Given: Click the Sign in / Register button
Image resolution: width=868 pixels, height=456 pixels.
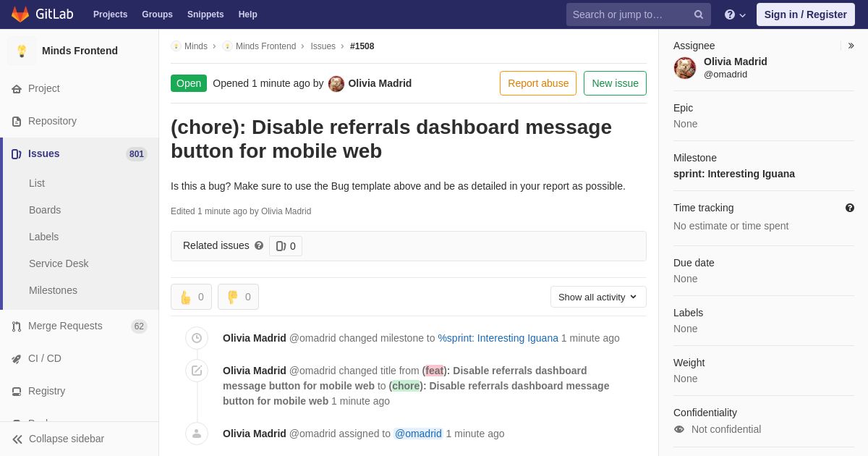Looking at the screenshot, I should 806,14.
